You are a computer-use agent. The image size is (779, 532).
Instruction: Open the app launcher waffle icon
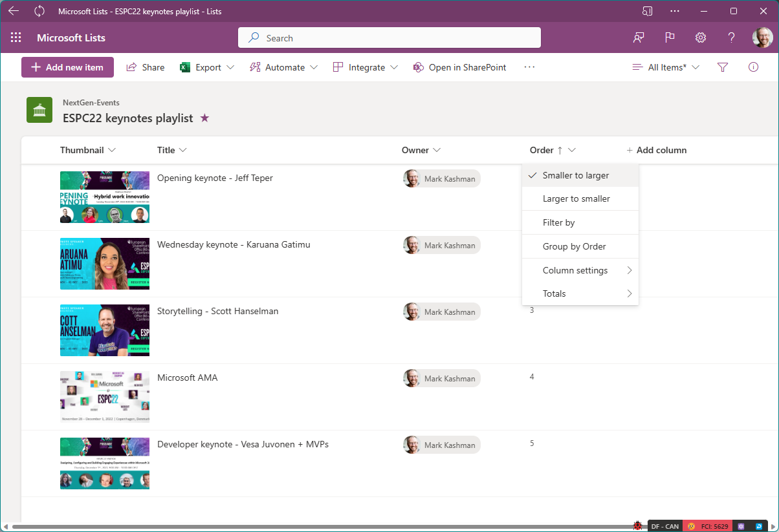coord(16,37)
